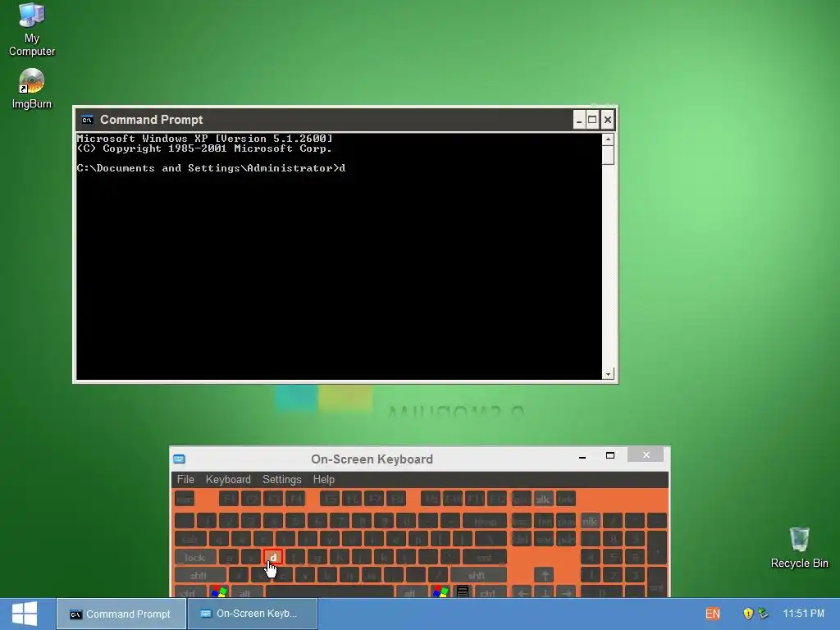The height and width of the screenshot is (630, 840).
Task: Click the highlighted d key
Action: 273,557
